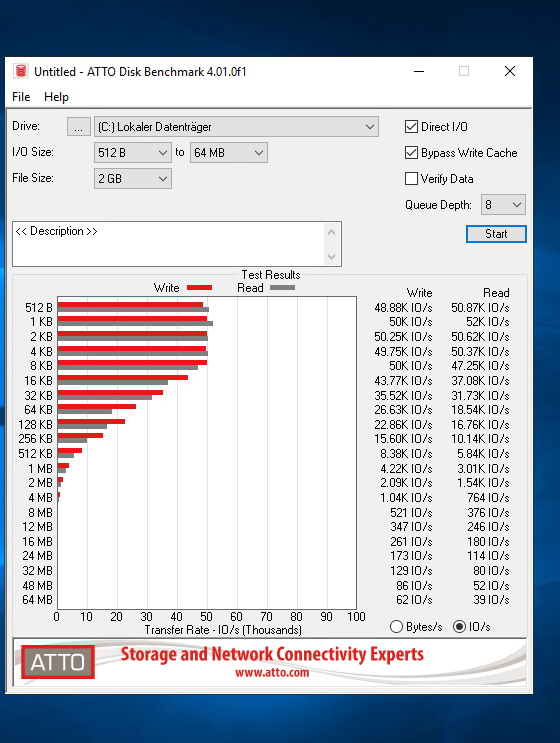Click the Read column header in results
Image resolution: width=560 pixels, height=743 pixels.
(496, 292)
